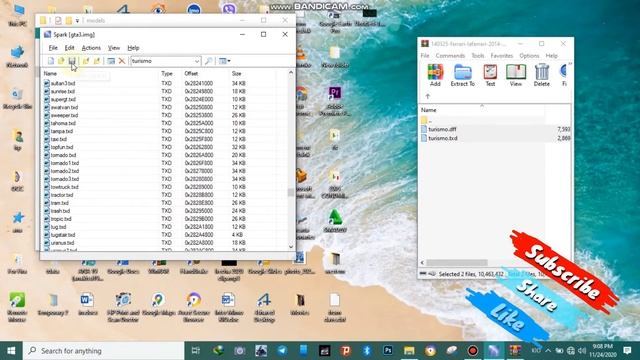The image size is (640, 360).
Task: Expand the turismo search box dropdown arrow
Action: (197, 61)
